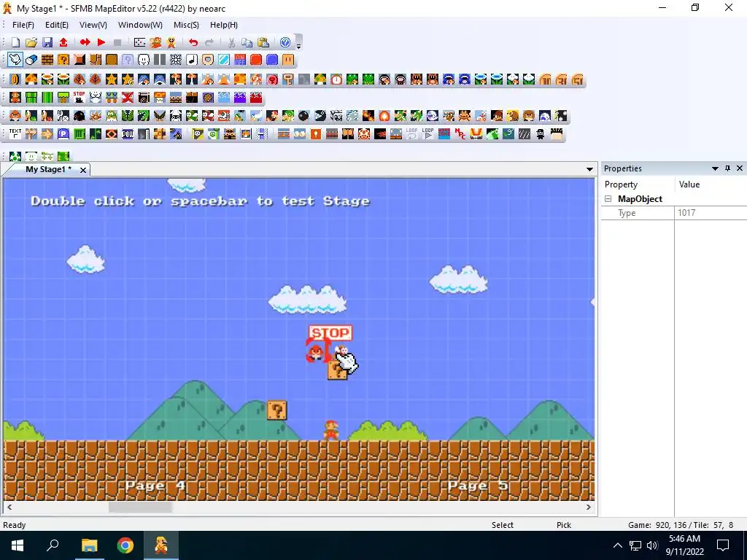Open the volume control in system tray

click(x=652, y=545)
